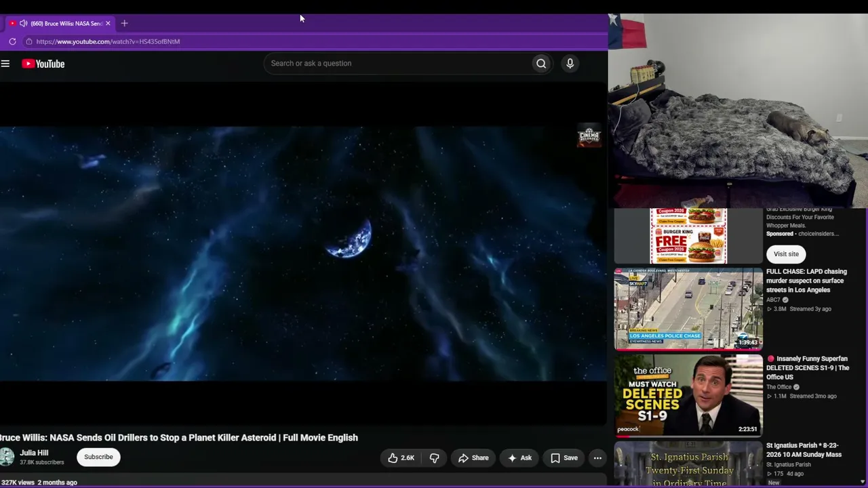Open the LAPD police chase video thumbnail

click(688, 309)
